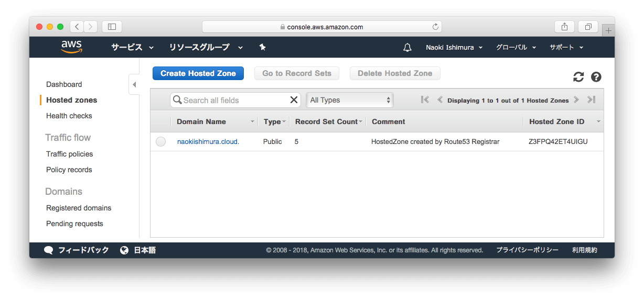Screen dimensions: 644x300
Task: Toggle the Safari sidebar
Action: pos(112,27)
